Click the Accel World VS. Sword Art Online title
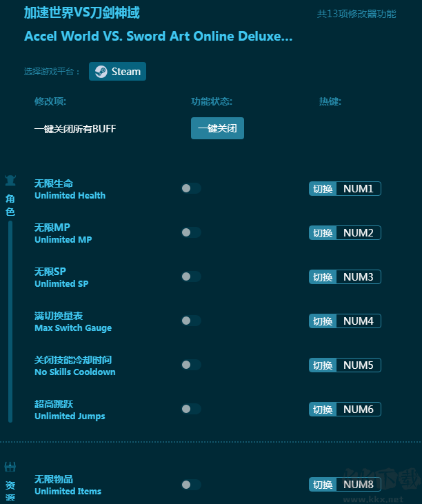 (158, 37)
